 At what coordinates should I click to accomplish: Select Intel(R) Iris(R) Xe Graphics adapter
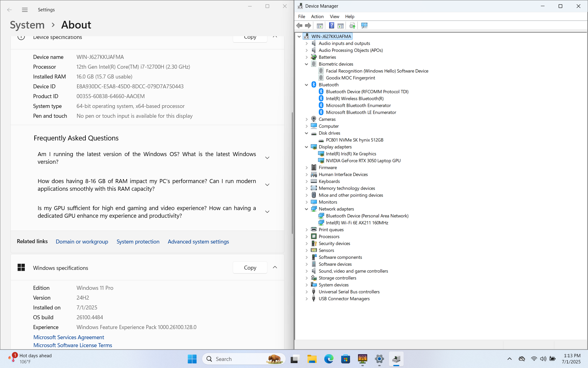351,154
